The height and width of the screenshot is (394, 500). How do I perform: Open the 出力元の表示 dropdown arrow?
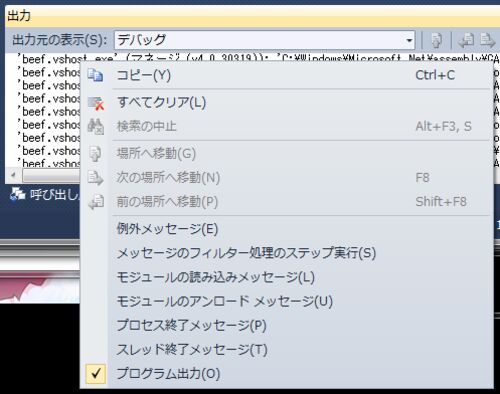409,41
